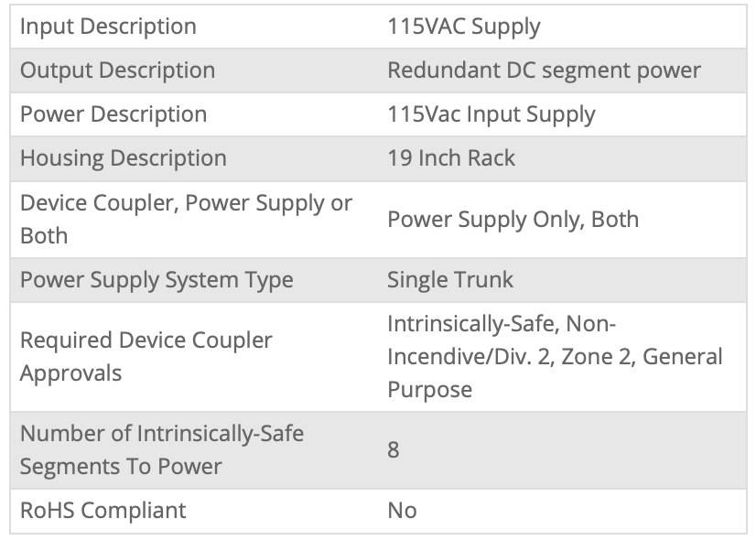The width and height of the screenshot is (756, 551).
Task: Click the Housing Description label
Action: pyautogui.click(x=123, y=158)
